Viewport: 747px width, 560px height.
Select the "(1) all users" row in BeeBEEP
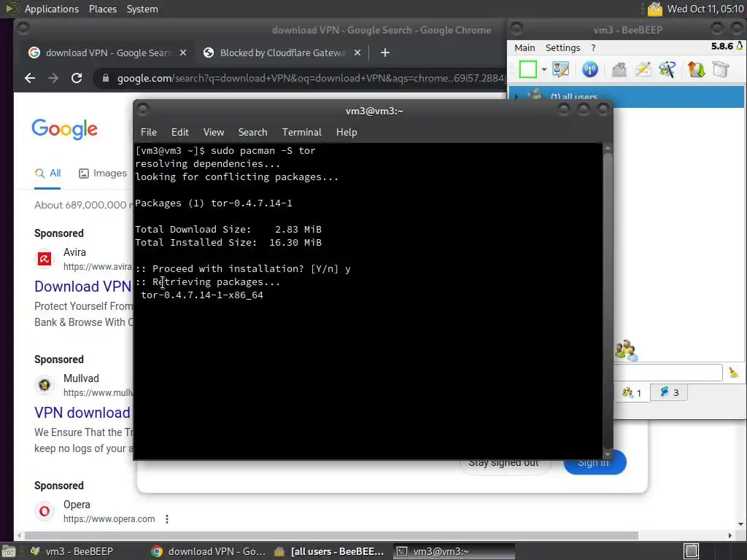point(627,97)
